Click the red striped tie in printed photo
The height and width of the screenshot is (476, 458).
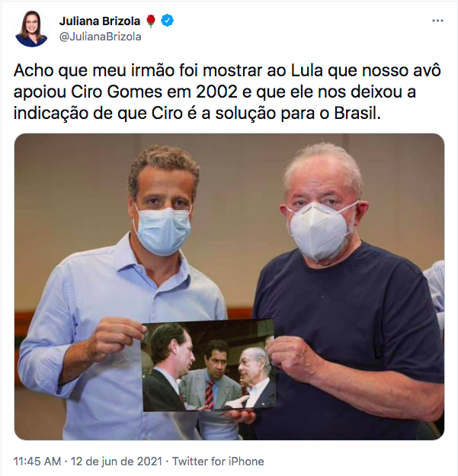(210, 394)
